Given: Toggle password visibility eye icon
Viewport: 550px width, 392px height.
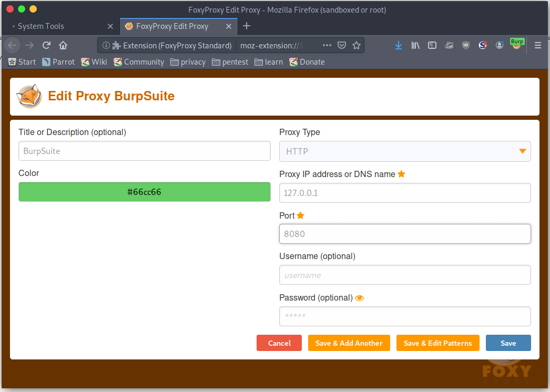Looking at the screenshot, I should (360, 298).
